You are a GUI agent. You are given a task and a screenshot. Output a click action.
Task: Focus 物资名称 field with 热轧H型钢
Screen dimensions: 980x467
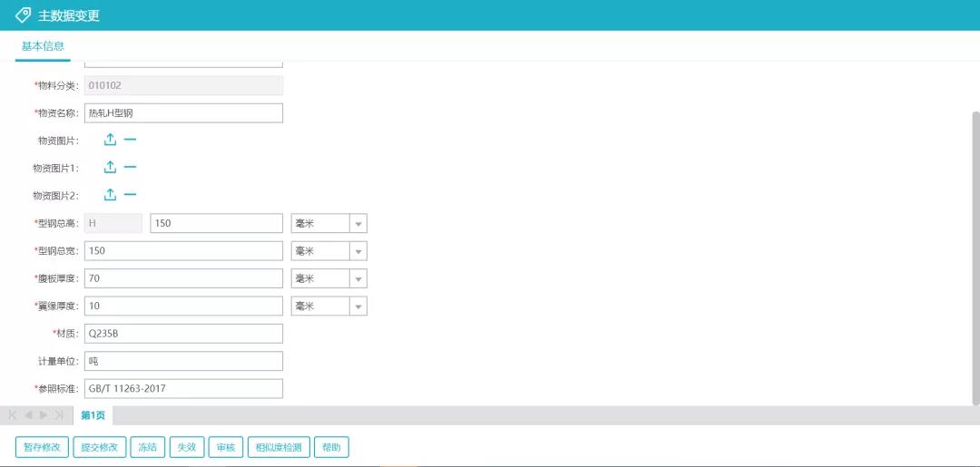(x=183, y=113)
